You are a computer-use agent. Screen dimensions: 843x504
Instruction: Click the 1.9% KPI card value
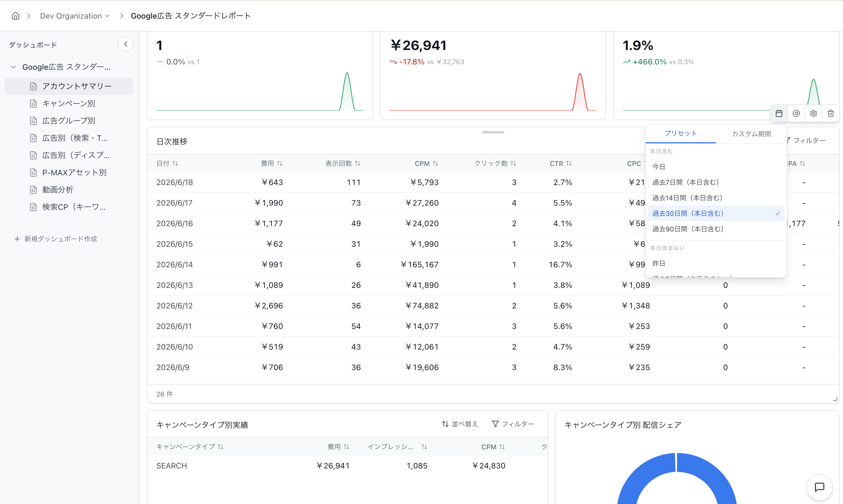[638, 46]
